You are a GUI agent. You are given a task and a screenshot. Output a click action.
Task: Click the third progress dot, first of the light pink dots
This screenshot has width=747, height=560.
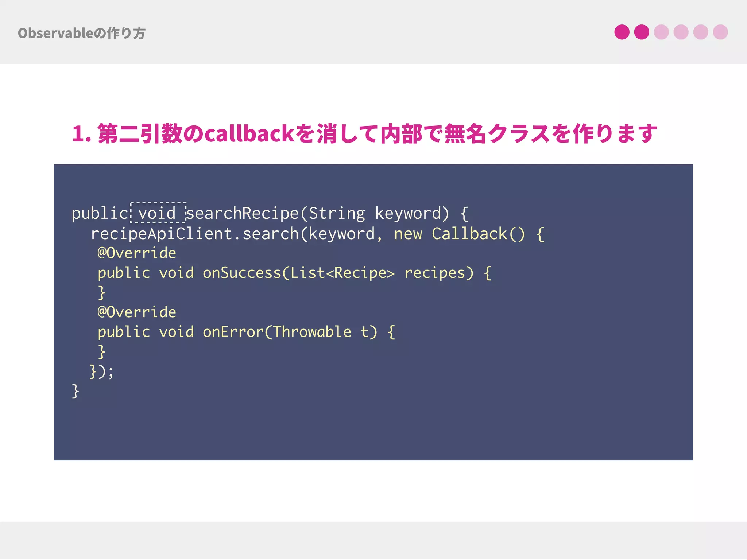coord(661,32)
